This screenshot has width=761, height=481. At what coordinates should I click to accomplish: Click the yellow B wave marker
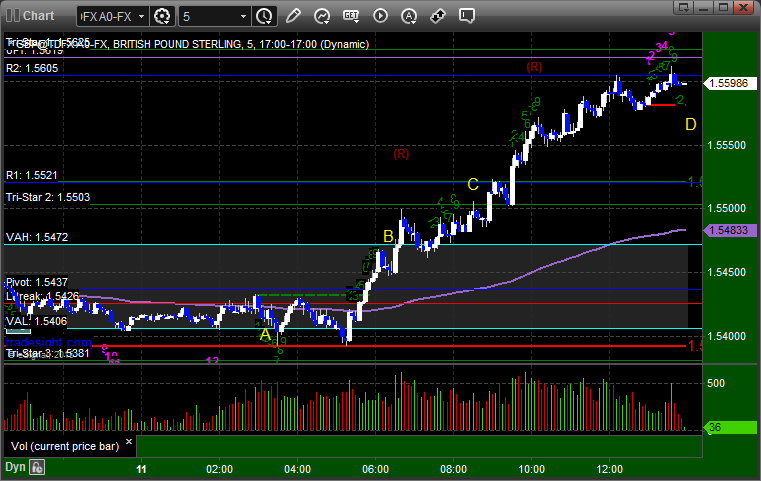pos(388,236)
